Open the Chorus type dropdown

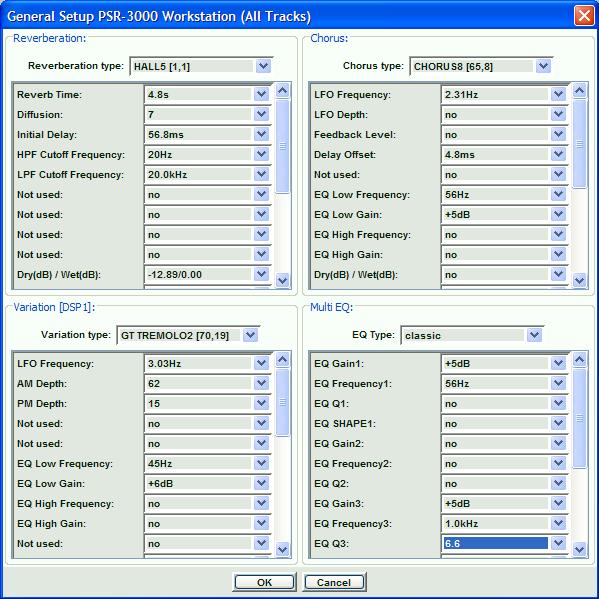tap(543, 66)
